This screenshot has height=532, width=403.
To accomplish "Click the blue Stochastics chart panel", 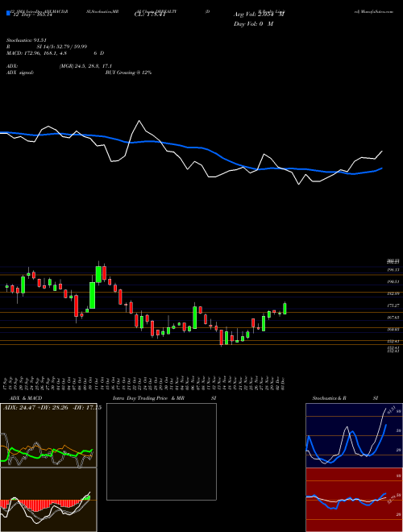I will click(x=355, y=435).
